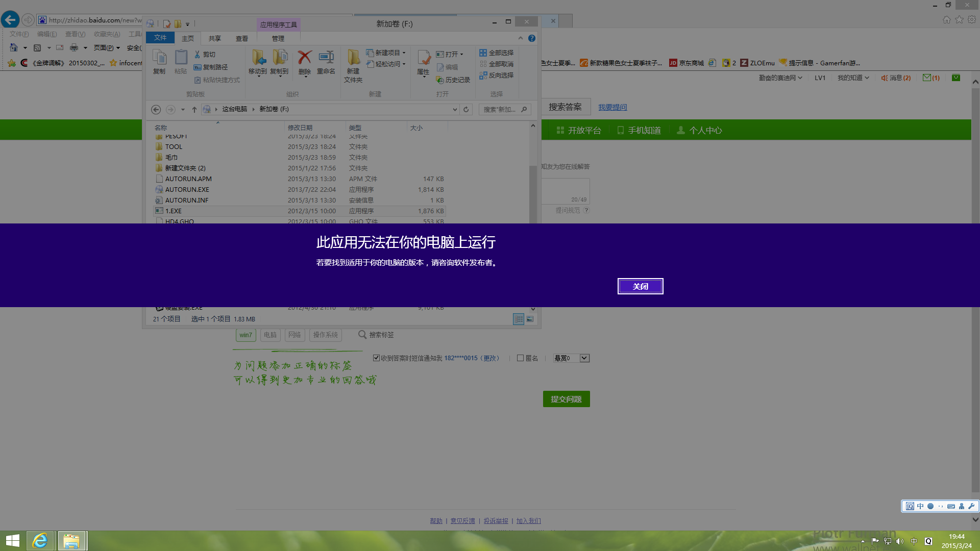Image resolution: width=980 pixels, height=551 pixels.
Task: Click File Explorer on the taskbar
Action: click(71, 541)
